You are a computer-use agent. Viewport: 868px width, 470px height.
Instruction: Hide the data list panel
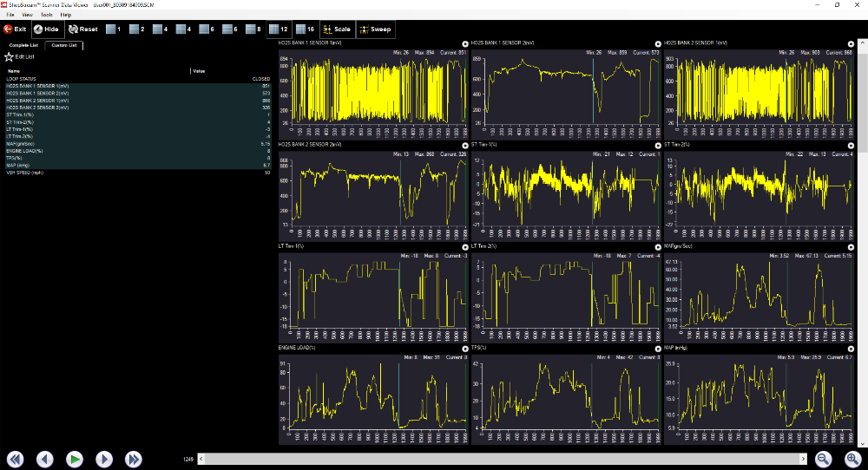pyautogui.click(x=46, y=29)
